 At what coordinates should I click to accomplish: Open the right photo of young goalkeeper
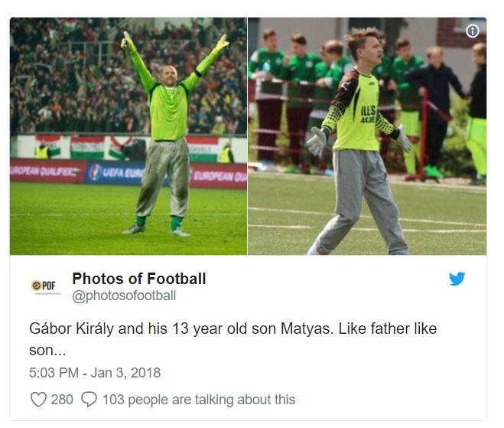tap(367, 136)
